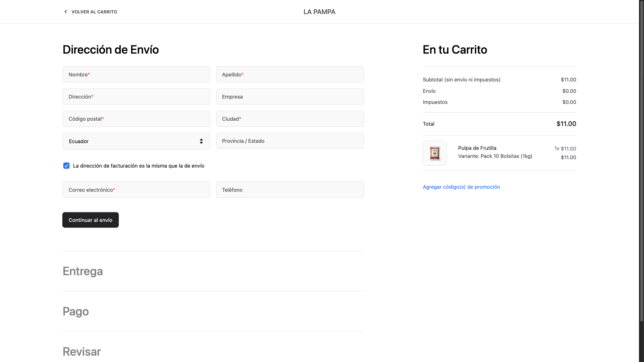The height and width of the screenshot is (362, 644).
Task: Click 'Agregar código(s) de promoción' link
Action: coord(461,187)
